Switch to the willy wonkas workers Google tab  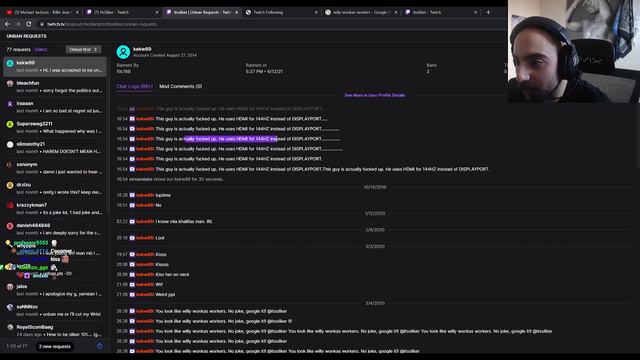click(361, 12)
